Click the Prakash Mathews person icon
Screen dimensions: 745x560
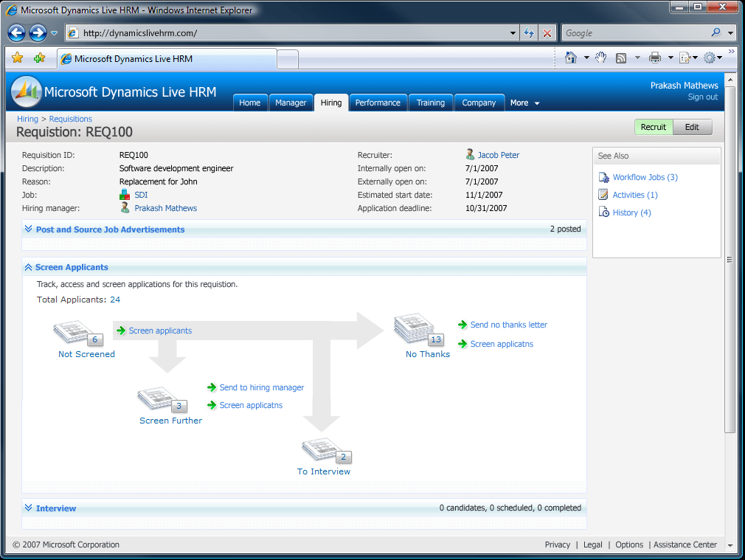pyautogui.click(x=125, y=208)
